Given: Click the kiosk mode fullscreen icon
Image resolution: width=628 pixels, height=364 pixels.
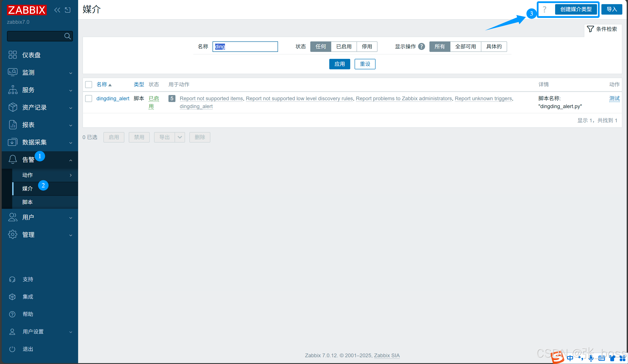Looking at the screenshot, I should point(68,10).
